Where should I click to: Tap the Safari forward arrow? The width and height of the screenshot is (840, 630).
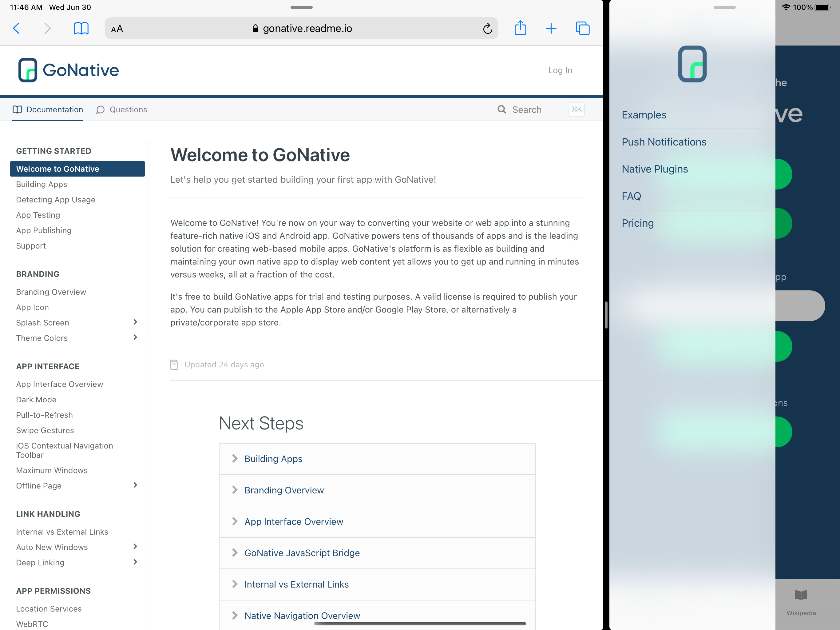tap(47, 29)
